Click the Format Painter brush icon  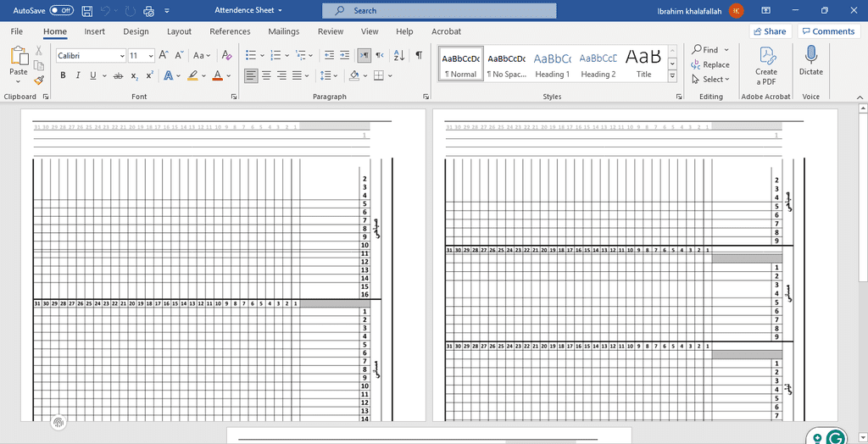(39, 80)
